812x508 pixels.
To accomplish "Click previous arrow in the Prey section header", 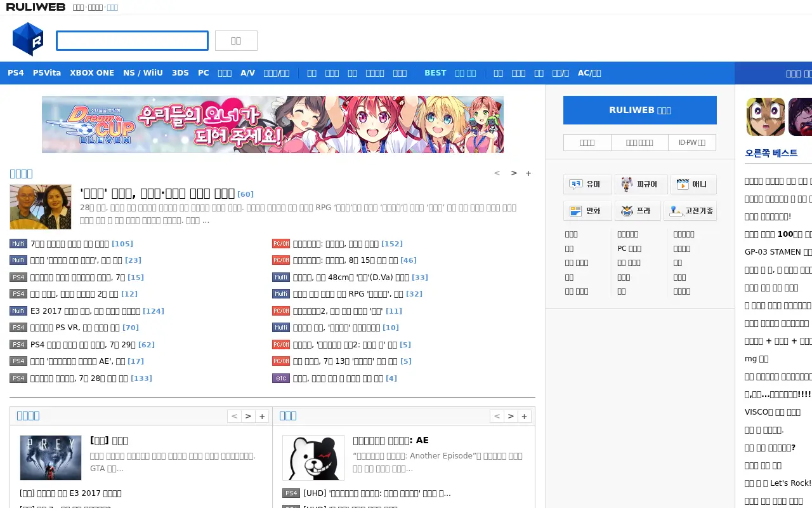I will click(x=234, y=417).
